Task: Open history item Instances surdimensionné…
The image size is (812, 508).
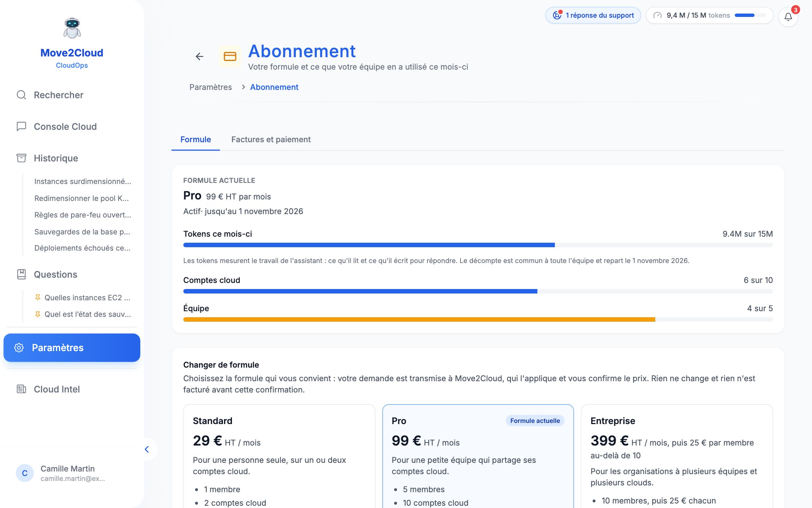Action: click(x=83, y=181)
